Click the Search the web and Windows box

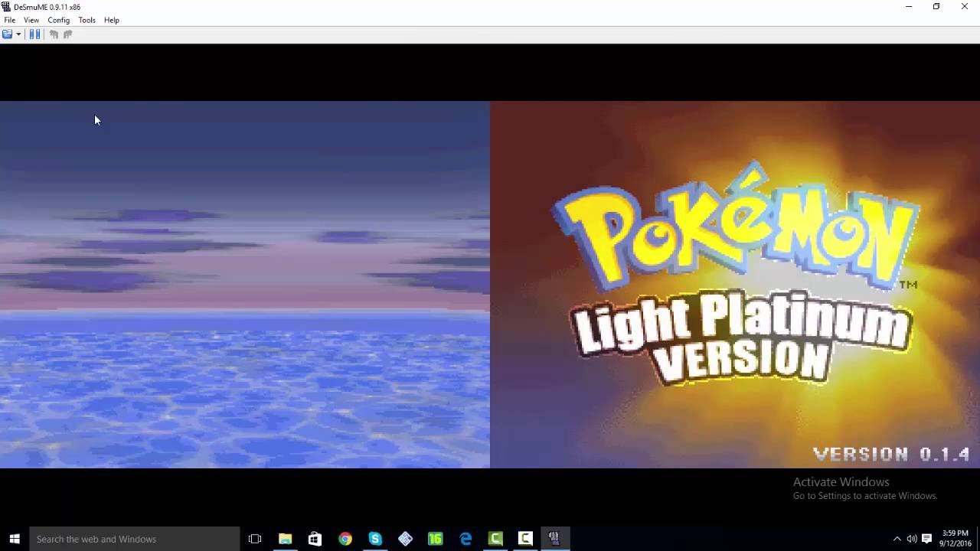click(x=135, y=539)
